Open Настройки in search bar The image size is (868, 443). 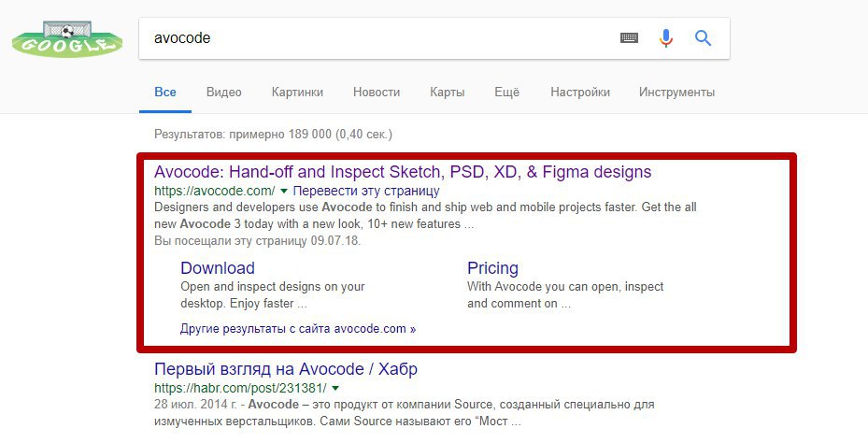pos(580,93)
